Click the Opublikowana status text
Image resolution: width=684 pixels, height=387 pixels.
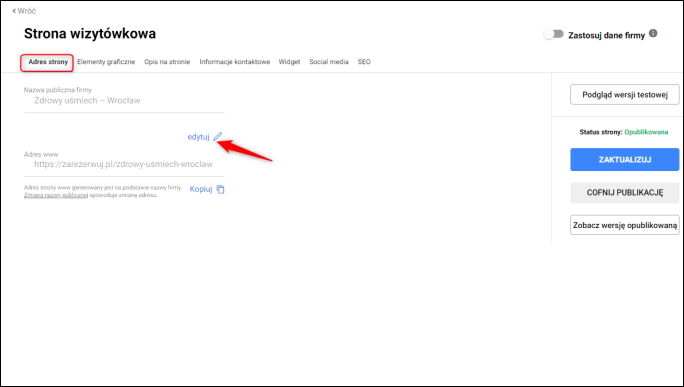(x=646, y=132)
